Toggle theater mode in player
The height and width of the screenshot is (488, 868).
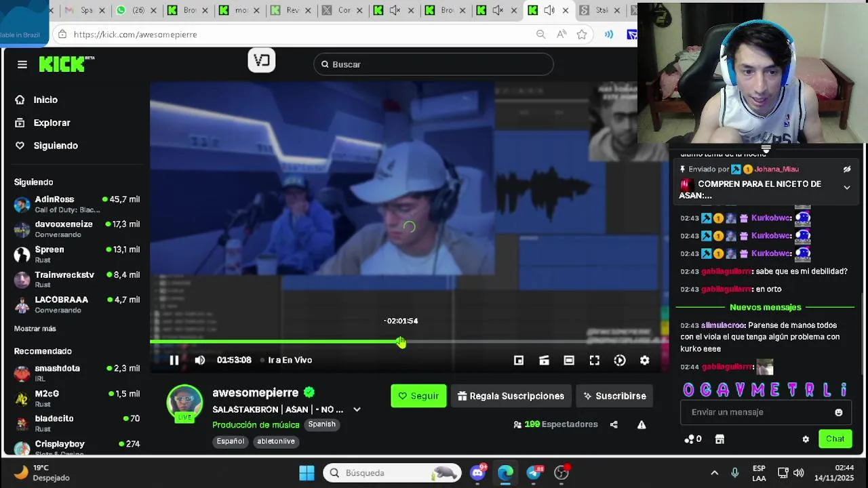click(x=569, y=361)
